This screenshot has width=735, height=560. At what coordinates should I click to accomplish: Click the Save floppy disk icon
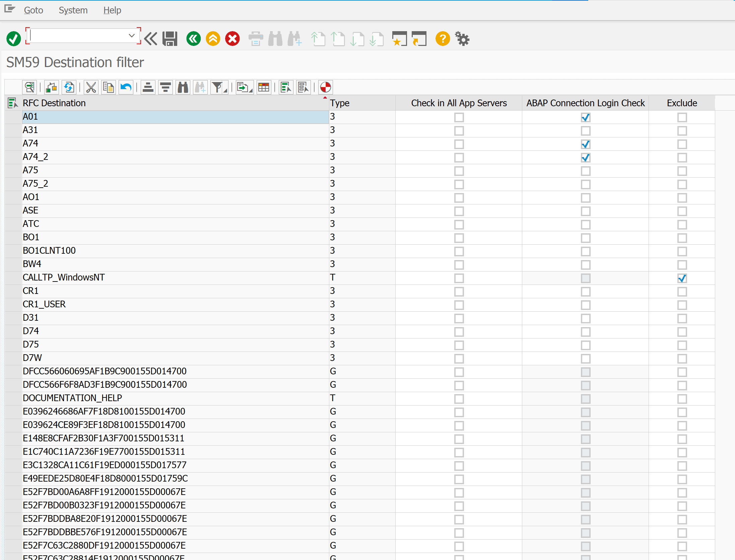(170, 39)
